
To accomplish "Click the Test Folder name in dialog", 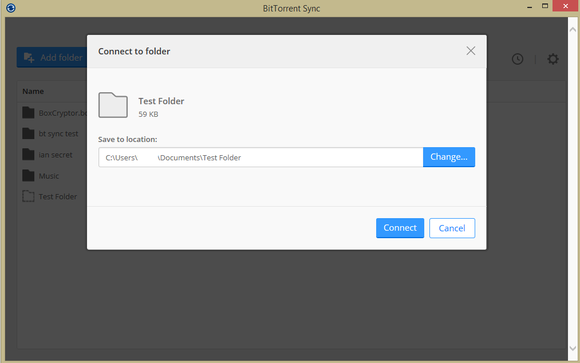I will click(x=161, y=101).
